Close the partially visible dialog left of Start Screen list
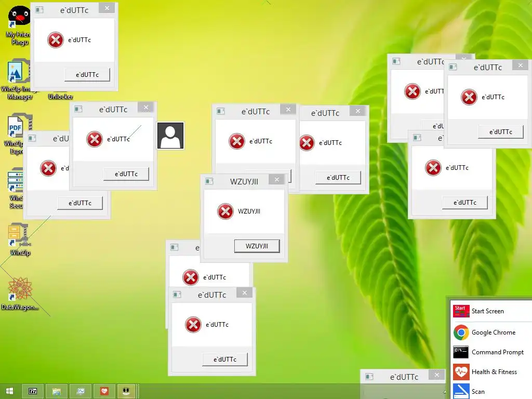Screen dimensions: 532x399 tap(437, 375)
